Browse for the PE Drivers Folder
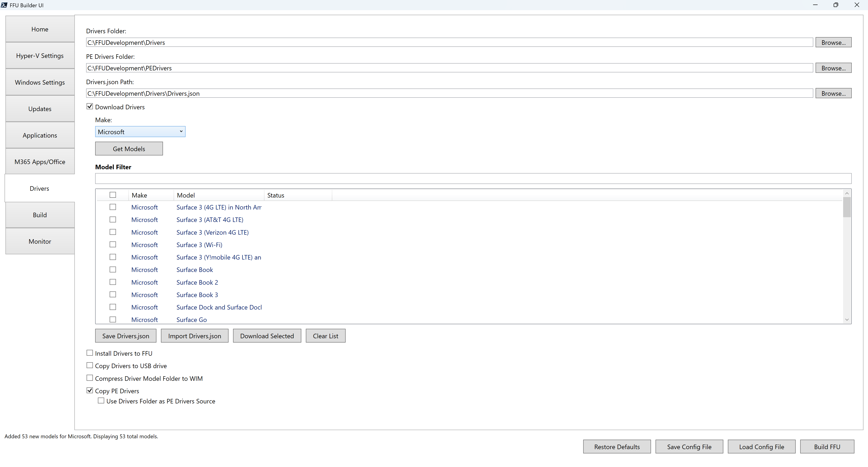The width and height of the screenshot is (868, 467). coord(833,68)
